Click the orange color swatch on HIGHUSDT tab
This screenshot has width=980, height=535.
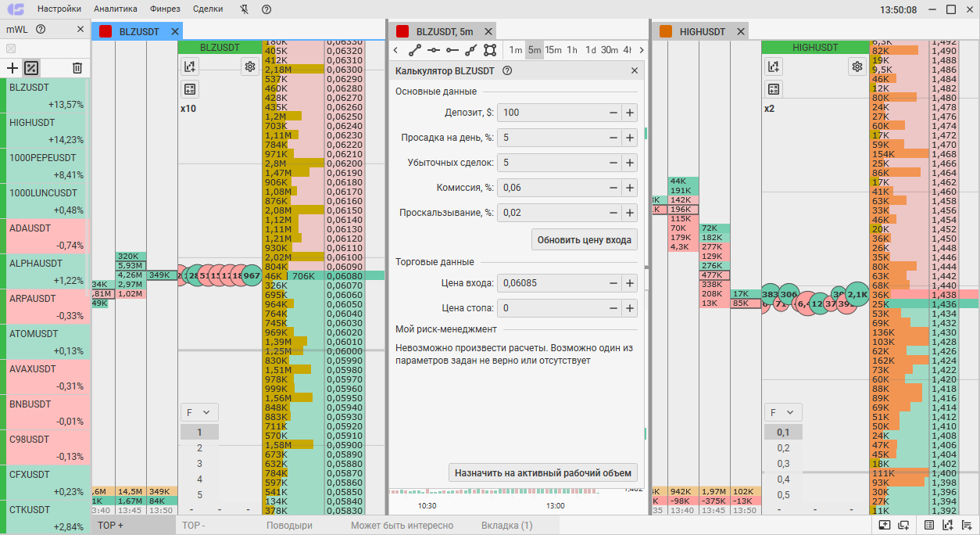[x=666, y=31]
